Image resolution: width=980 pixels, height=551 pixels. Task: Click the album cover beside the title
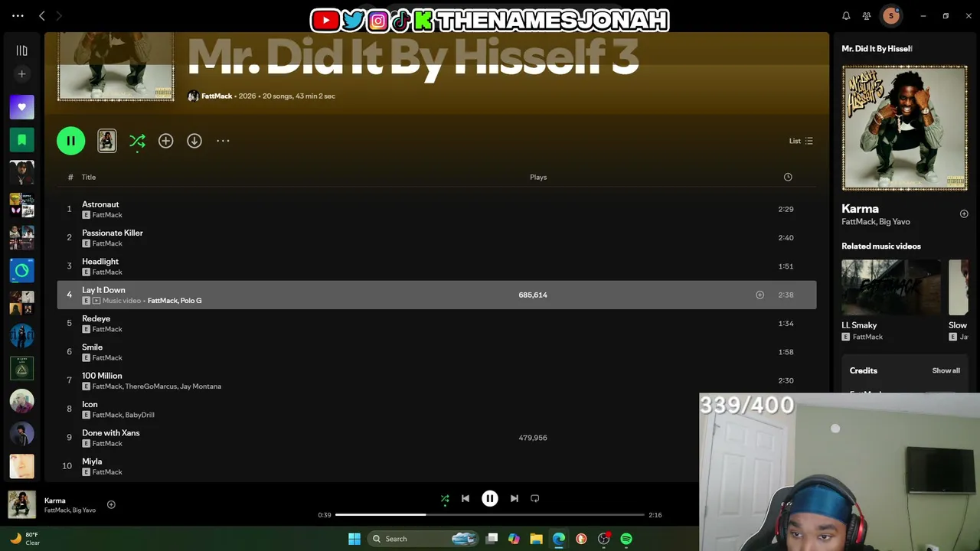[116, 67]
